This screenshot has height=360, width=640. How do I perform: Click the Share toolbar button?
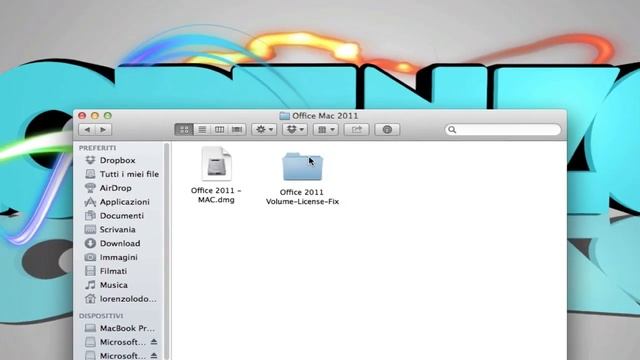pyautogui.click(x=357, y=130)
